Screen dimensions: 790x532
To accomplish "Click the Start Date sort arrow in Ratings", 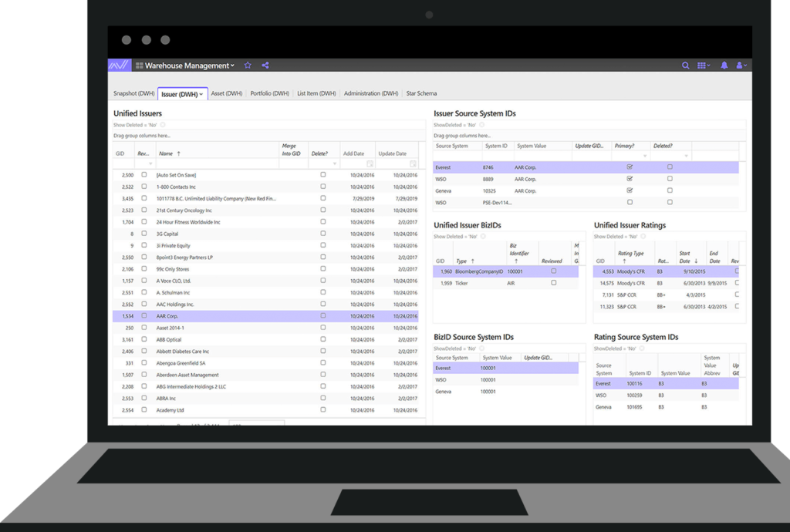I will point(696,261).
